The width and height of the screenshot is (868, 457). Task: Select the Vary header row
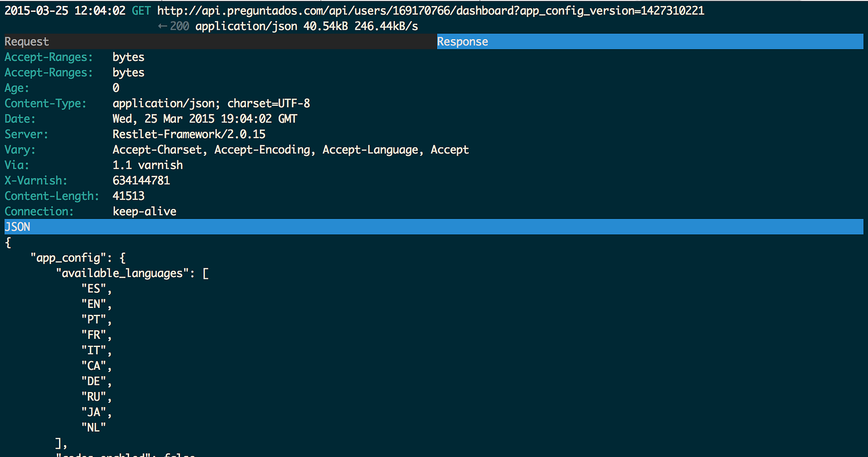237,150
